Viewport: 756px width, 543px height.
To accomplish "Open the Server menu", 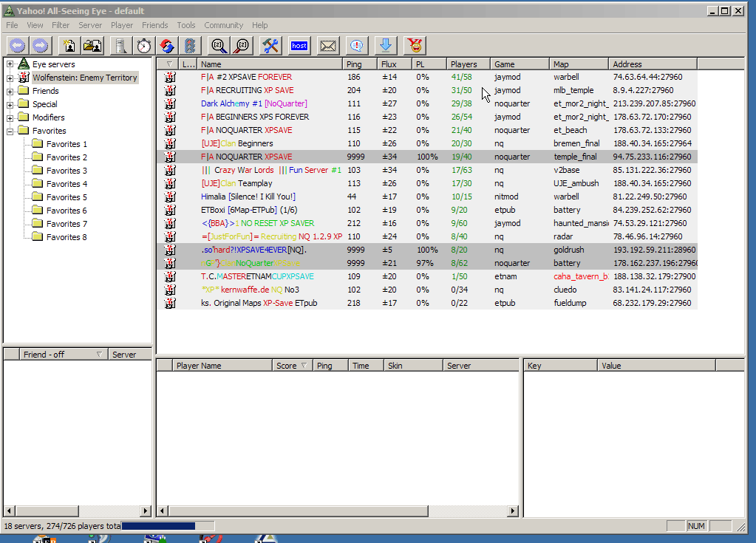I will 90,25.
